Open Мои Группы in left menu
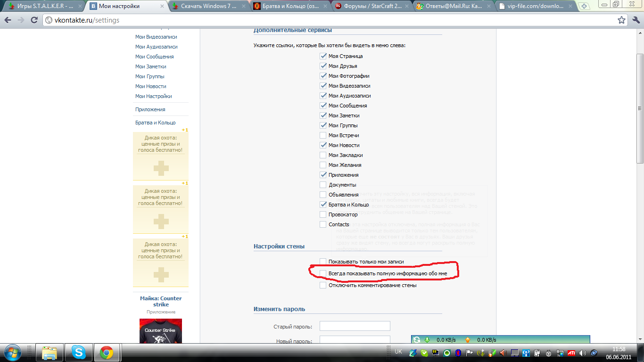 pyautogui.click(x=149, y=76)
